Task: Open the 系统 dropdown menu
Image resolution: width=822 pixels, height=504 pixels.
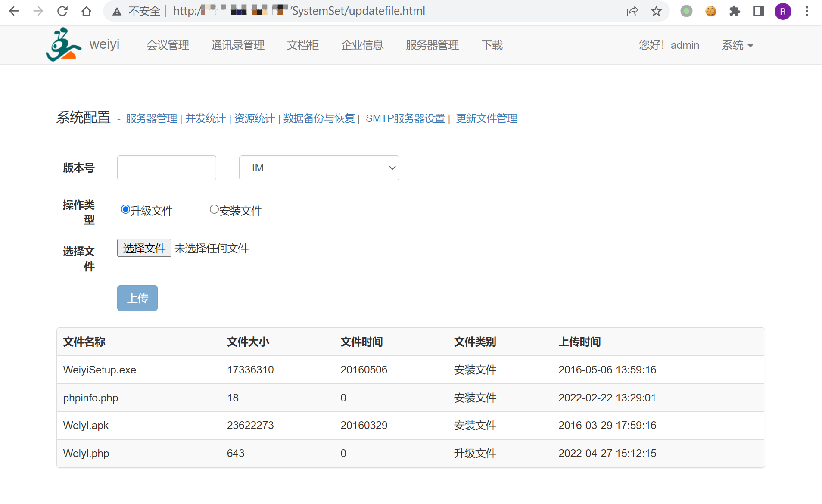Action: [x=737, y=45]
